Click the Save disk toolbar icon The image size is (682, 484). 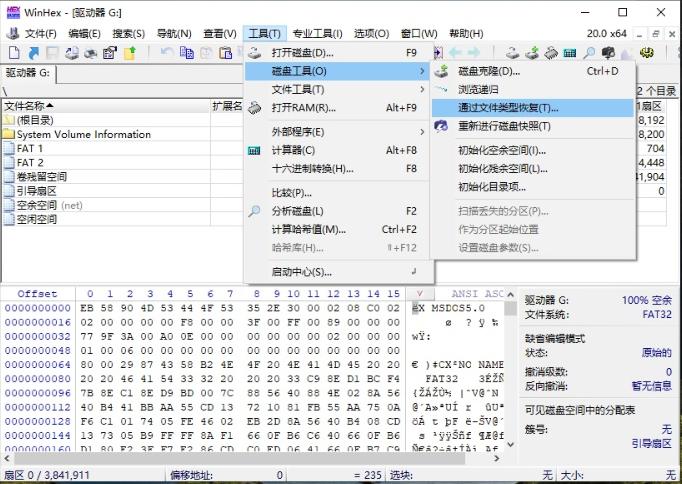pos(53,53)
